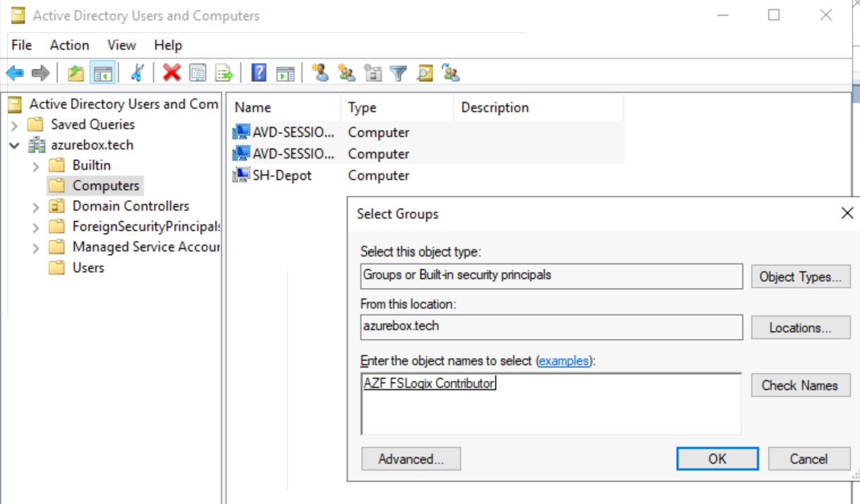Click the azurebox.tech domain icon
860x504 pixels.
pyautogui.click(x=37, y=145)
